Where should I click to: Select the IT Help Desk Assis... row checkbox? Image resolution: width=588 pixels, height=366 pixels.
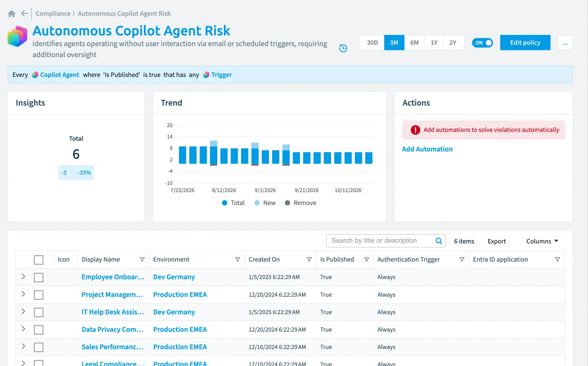pyautogui.click(x=39, y=312)
